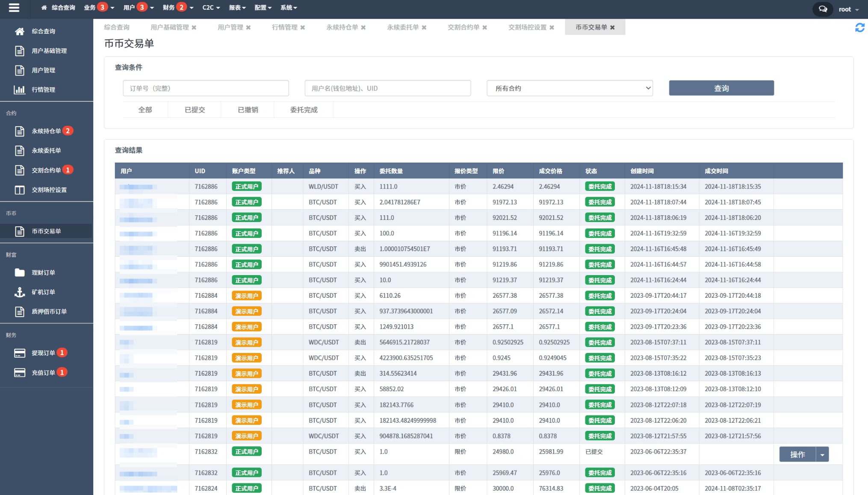Switch to the 用户基础管理 tab
This screenshot has width=868, height=495.
tap(169, 27)
